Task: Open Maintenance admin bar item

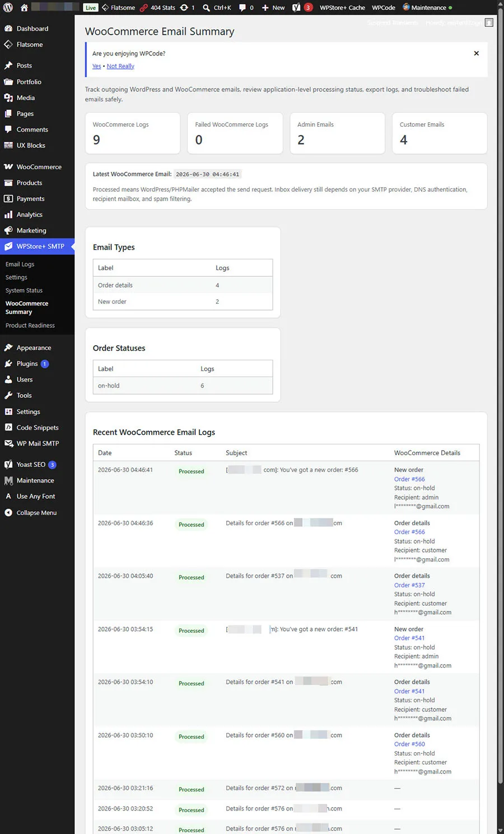Action: click(427, 8)
